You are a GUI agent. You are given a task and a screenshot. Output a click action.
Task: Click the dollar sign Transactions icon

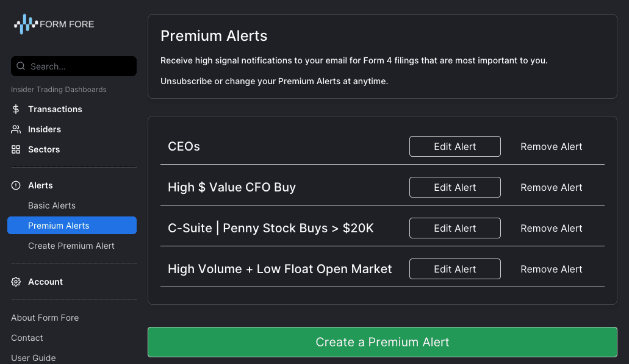(x=16, y=109)
